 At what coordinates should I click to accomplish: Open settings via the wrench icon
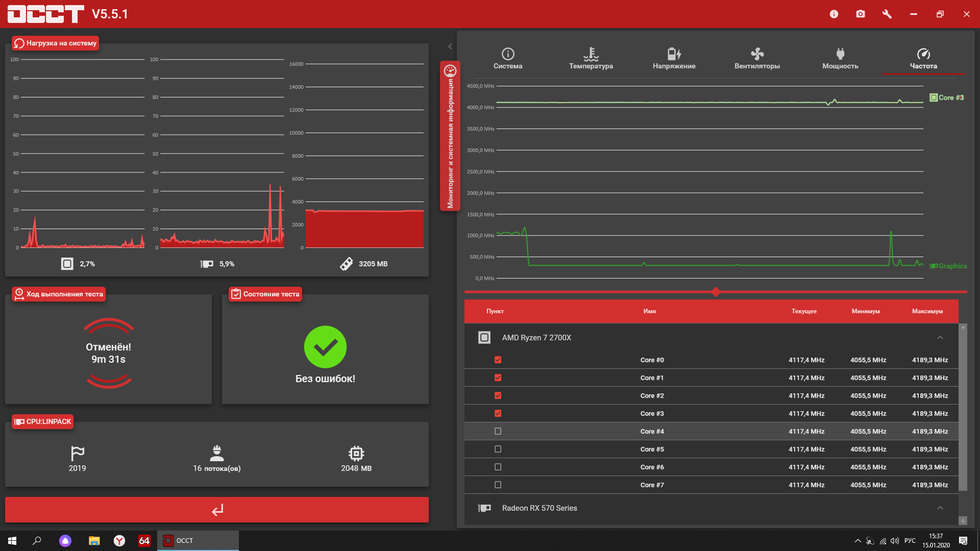tap(887, 14)
